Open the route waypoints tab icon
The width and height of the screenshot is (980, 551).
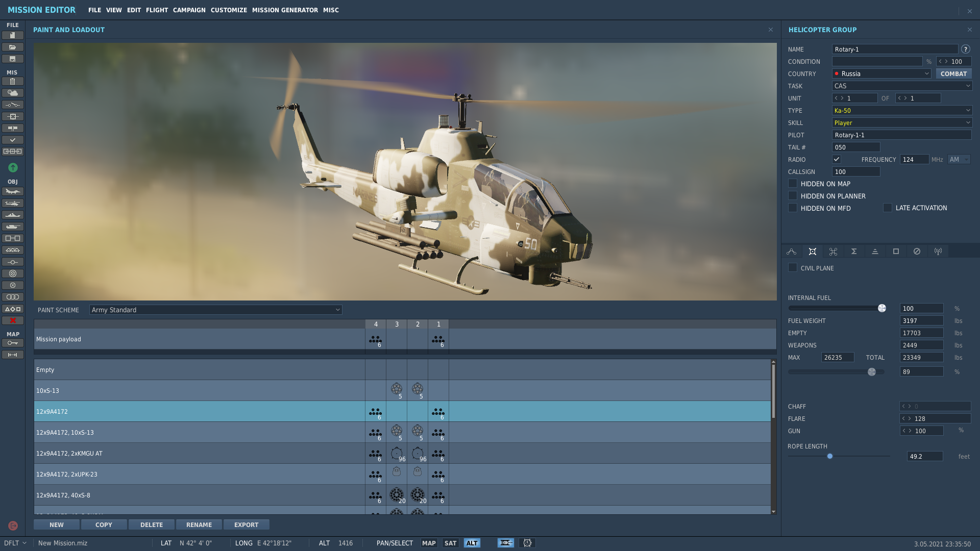point(792,252)
